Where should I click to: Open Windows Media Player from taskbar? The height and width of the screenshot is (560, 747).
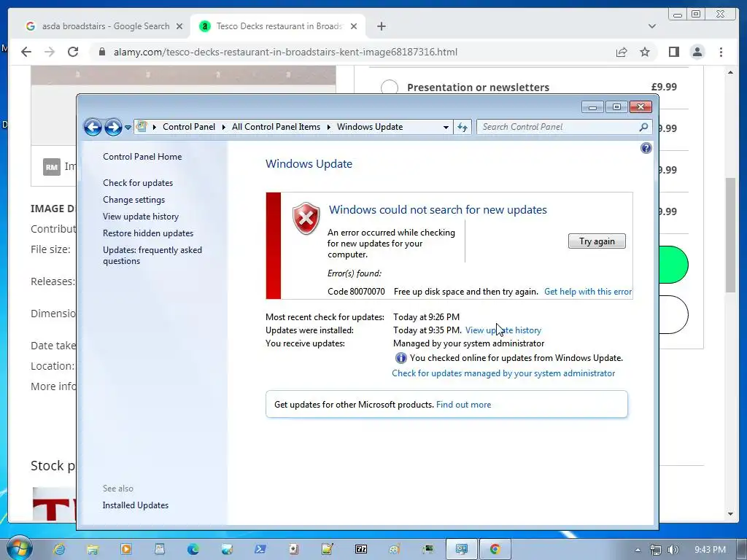125,549
